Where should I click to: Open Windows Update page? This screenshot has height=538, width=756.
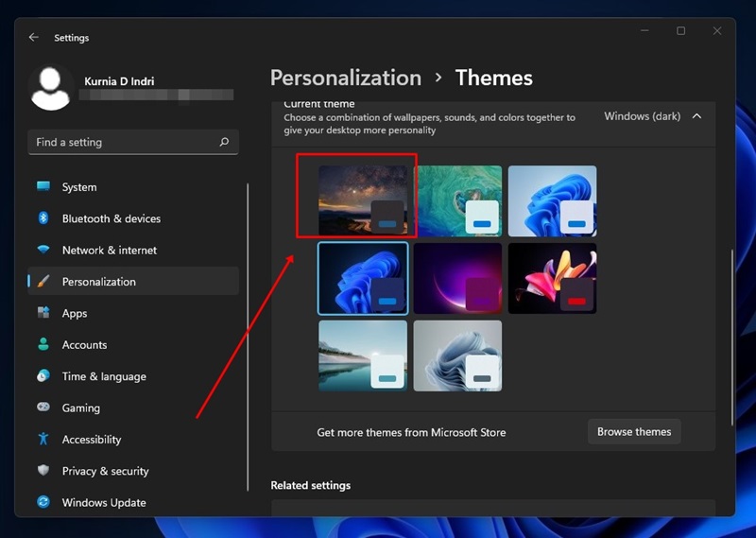(133, 502)
